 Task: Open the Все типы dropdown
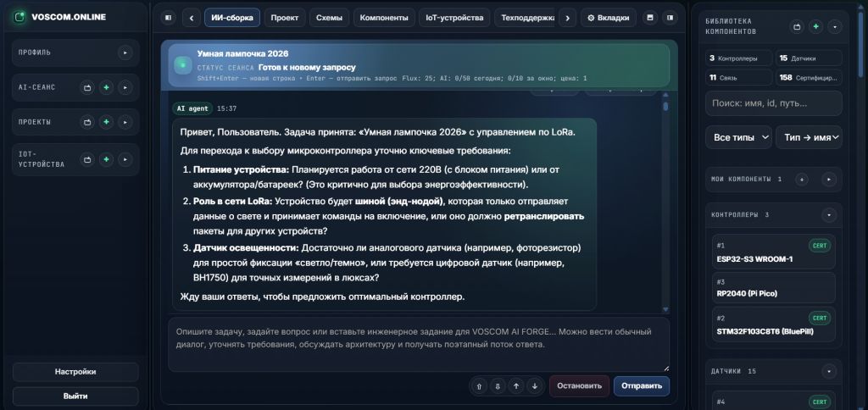[738, 137]
